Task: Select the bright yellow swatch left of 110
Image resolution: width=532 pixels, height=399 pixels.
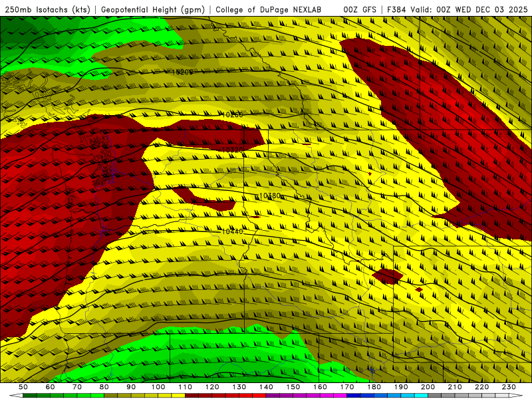Action: [178, 396]
